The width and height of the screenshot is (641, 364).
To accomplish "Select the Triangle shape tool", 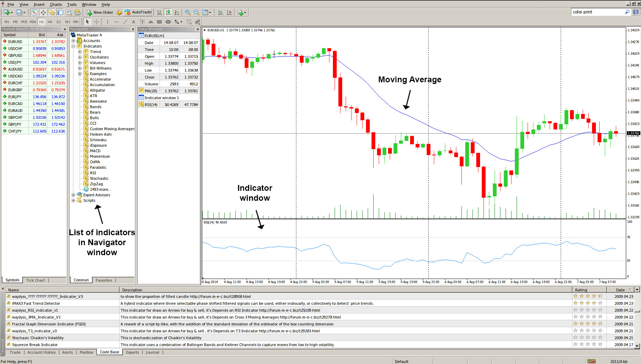I will (x=151, y=22).
